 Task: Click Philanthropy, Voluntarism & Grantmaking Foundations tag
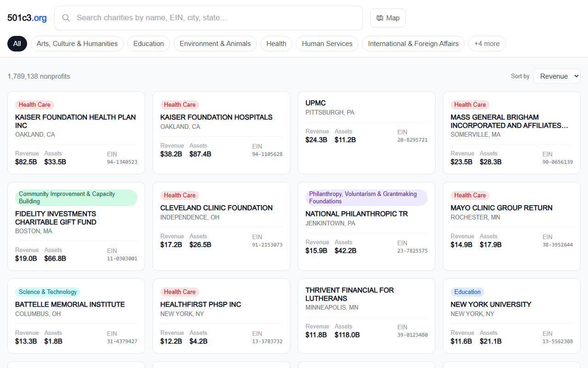(x=367, y=198)
